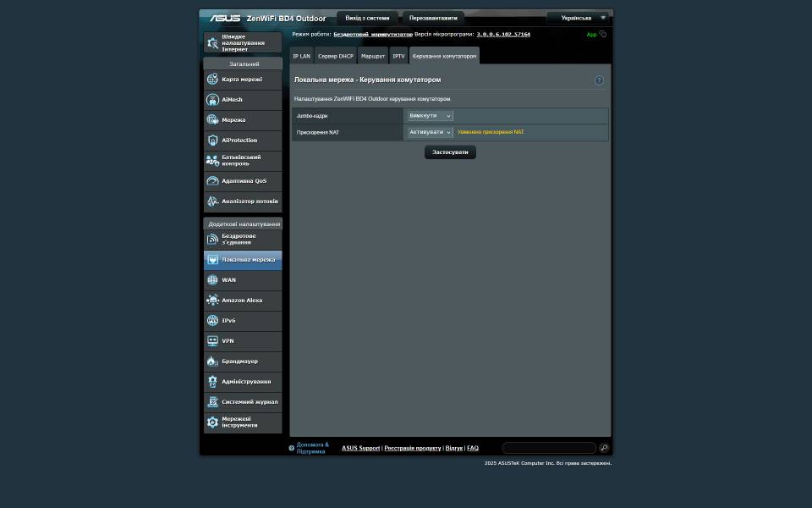Image resolution: width=812 pixels, height=508 pixels.
Task: Open AiProtection shield icon
Action: 212,141
